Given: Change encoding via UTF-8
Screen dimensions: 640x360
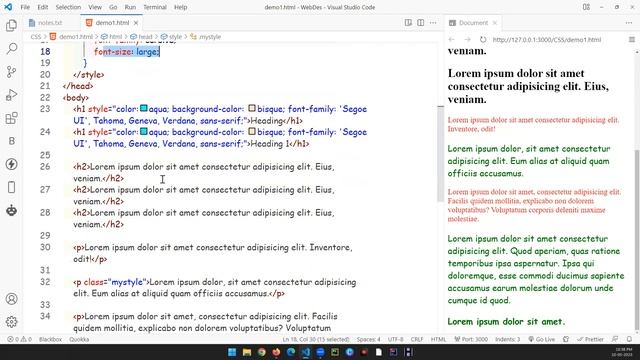Looking at the screenshot, I should (x=396, y=339).
